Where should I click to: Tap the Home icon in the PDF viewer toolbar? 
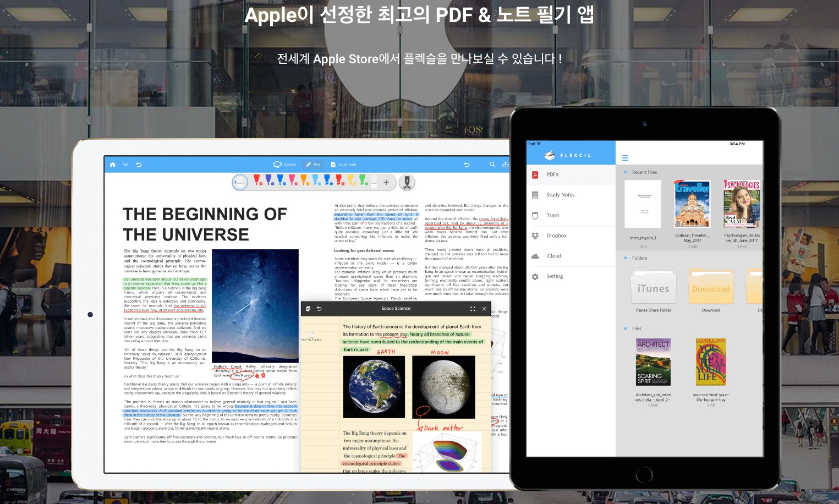tap(113, 165)
